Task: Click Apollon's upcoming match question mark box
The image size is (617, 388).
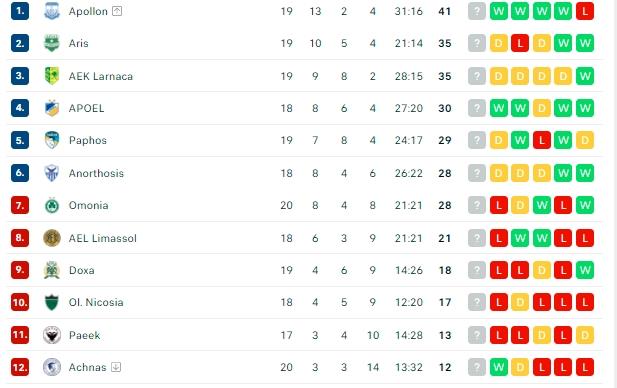Action: (x=477, y=11)
